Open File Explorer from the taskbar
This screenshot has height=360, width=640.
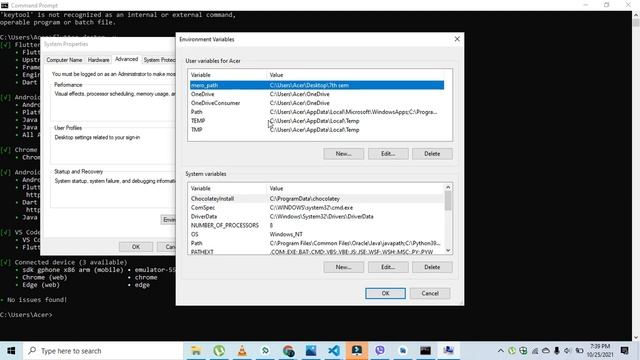(x=196, y=351)
